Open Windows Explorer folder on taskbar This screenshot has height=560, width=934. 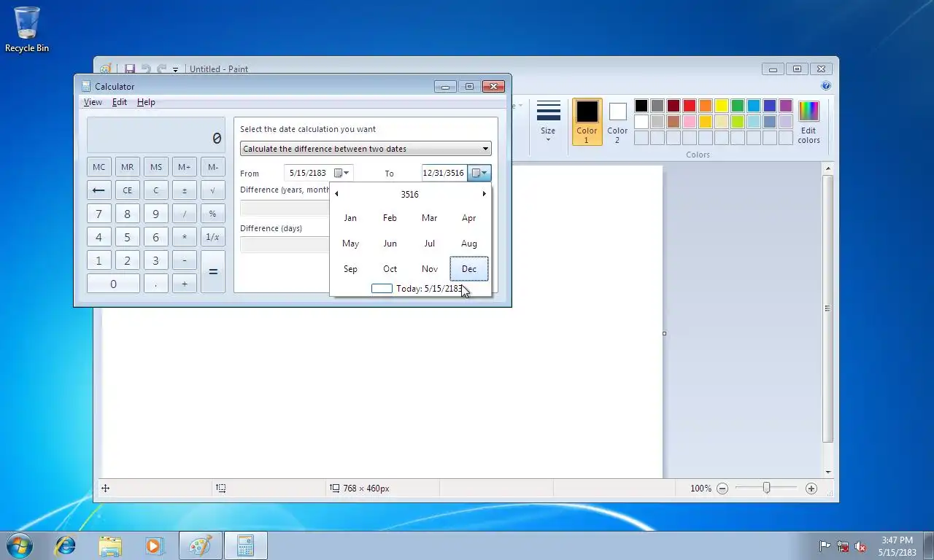(110, 545)
